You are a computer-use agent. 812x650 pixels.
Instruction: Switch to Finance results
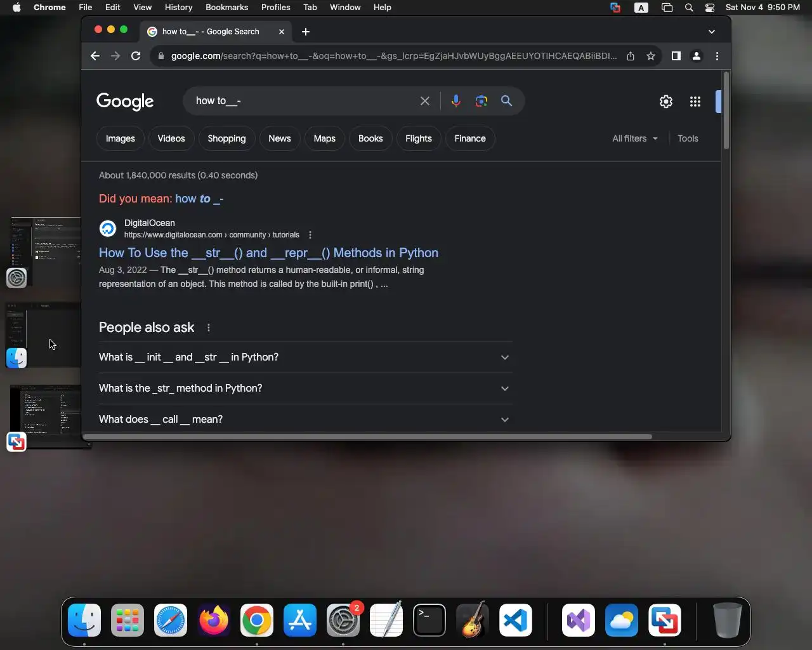(x=470, y=138)
